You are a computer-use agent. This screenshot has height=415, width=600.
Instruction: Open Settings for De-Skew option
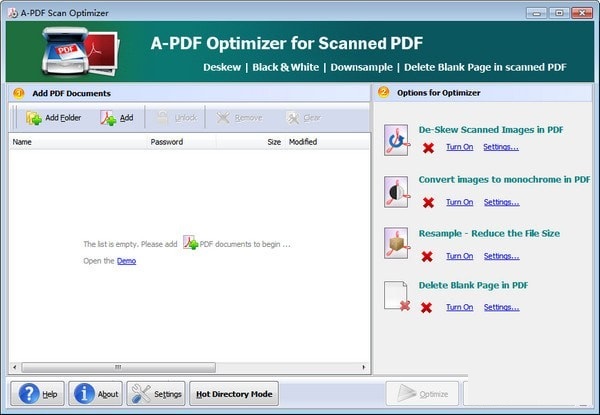click(501, 147)
